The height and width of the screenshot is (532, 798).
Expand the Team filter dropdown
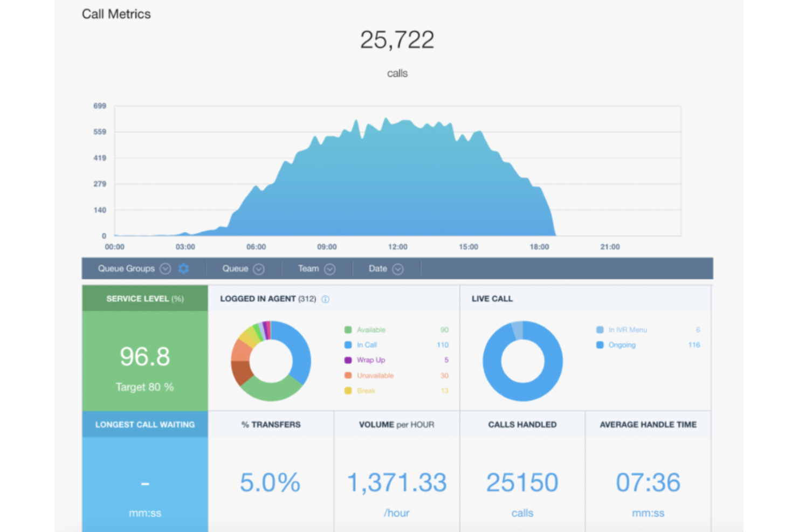coord(330,268)
